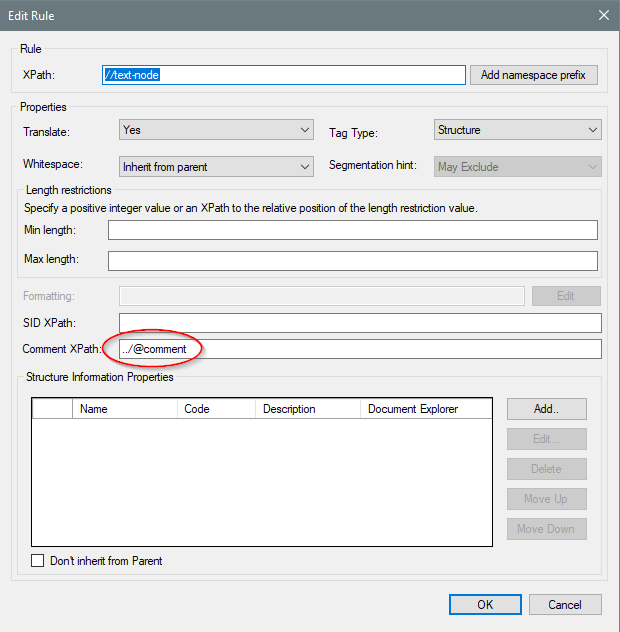Open the Segmentation hint dropdown
Screen dimensions: 620x632
click(518, 166)
